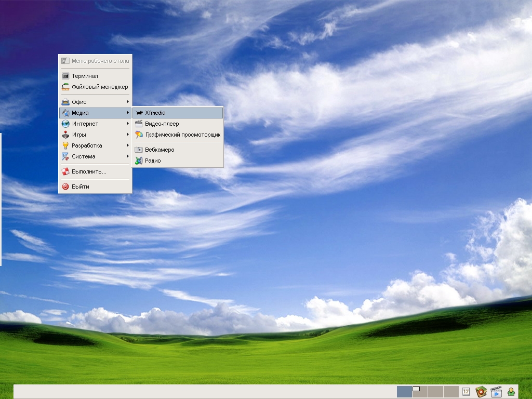Open the Игры submenu

(x=95, y=135)
